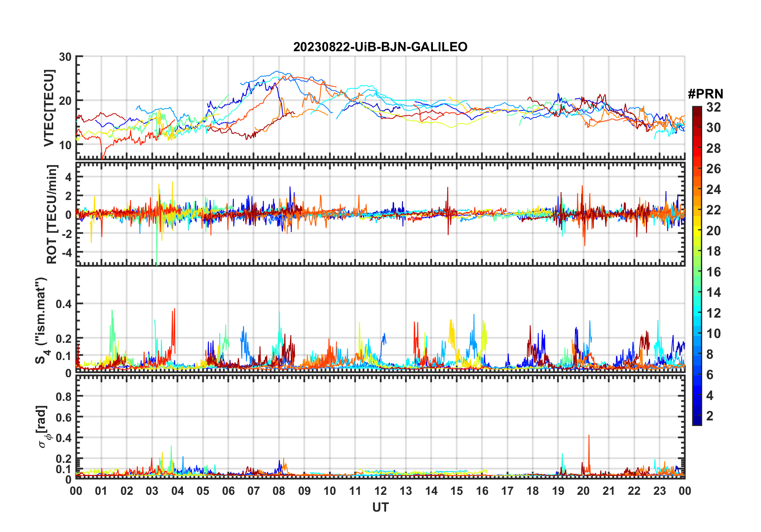Click colorbar tick label 6
The height and width of the screenshot is (532, 761).
click(710, 375)
